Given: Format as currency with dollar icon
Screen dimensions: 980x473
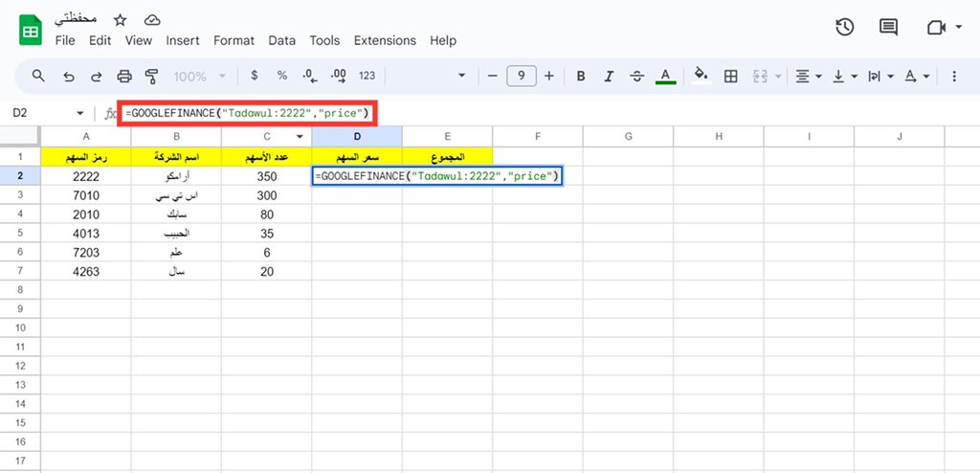Looking at the screenshot, I should point(254,76).
